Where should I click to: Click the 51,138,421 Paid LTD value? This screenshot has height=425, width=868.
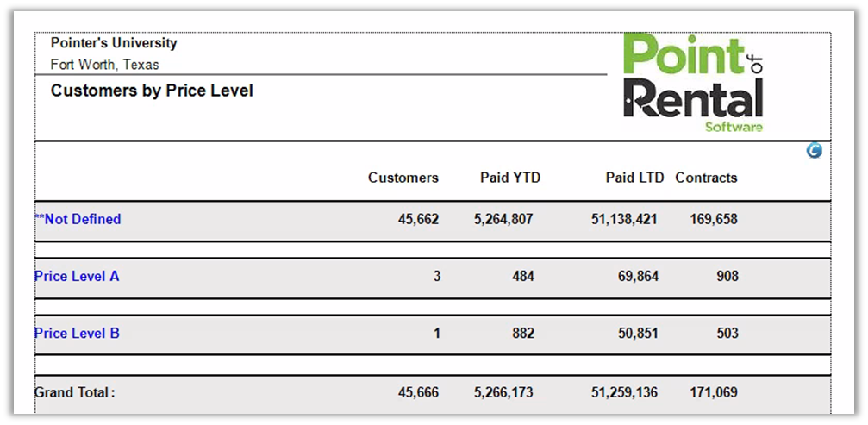pyautogui.click(x=624, y=219)
